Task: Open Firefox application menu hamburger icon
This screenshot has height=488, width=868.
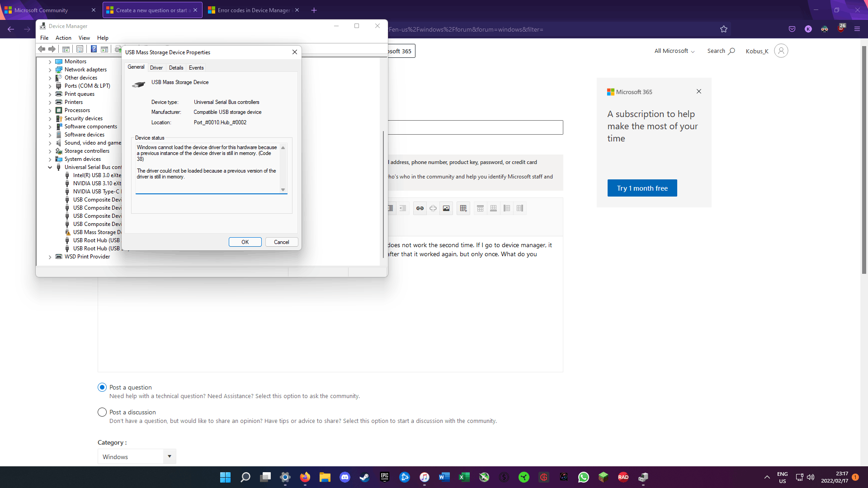Action: tap(857, 29)
